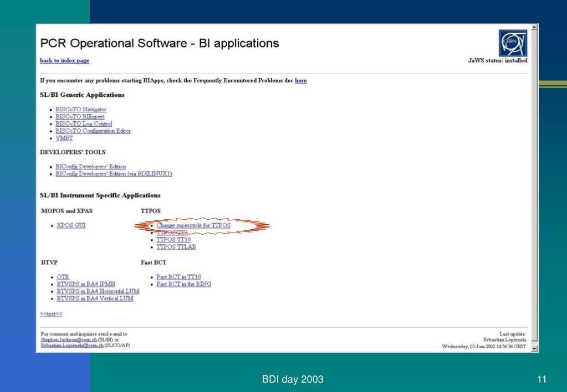Open BIConfig Developers' Edition via BDILINUX1
The height and width of the screenshot is (392, 567).
click(x=114, y=174)
